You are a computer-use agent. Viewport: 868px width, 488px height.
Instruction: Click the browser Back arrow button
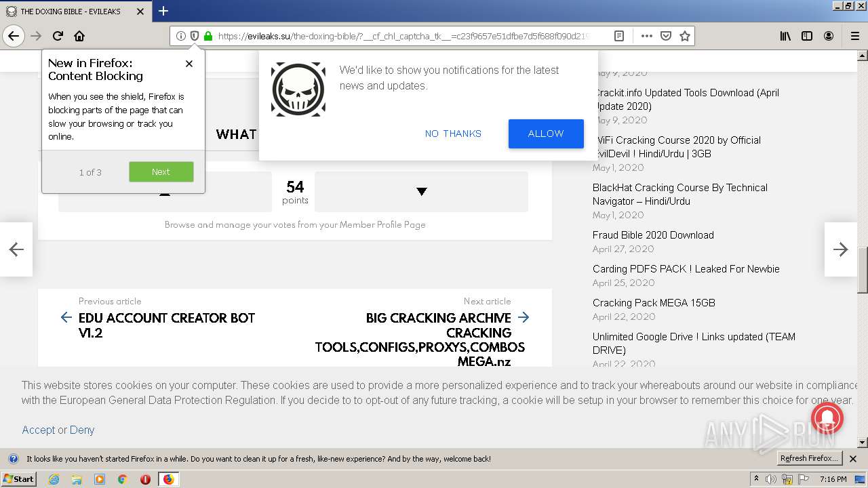coord(14,36)
